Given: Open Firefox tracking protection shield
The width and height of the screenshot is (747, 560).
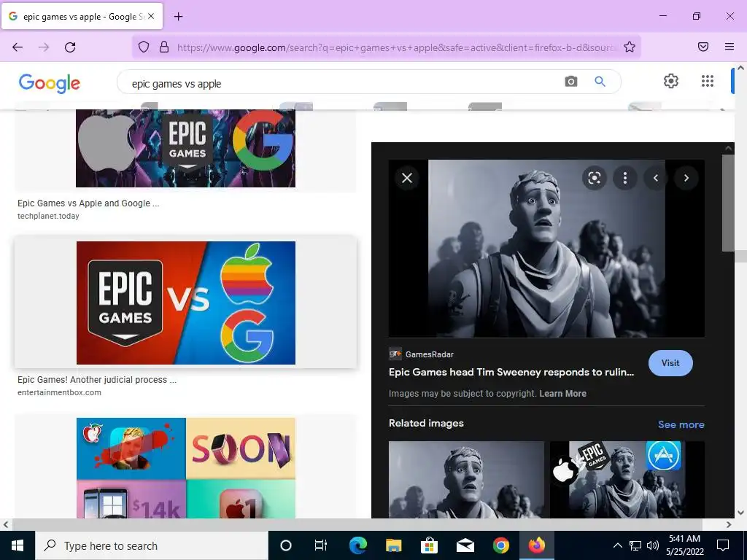Looking at the screenshot, I should [144, 47].
